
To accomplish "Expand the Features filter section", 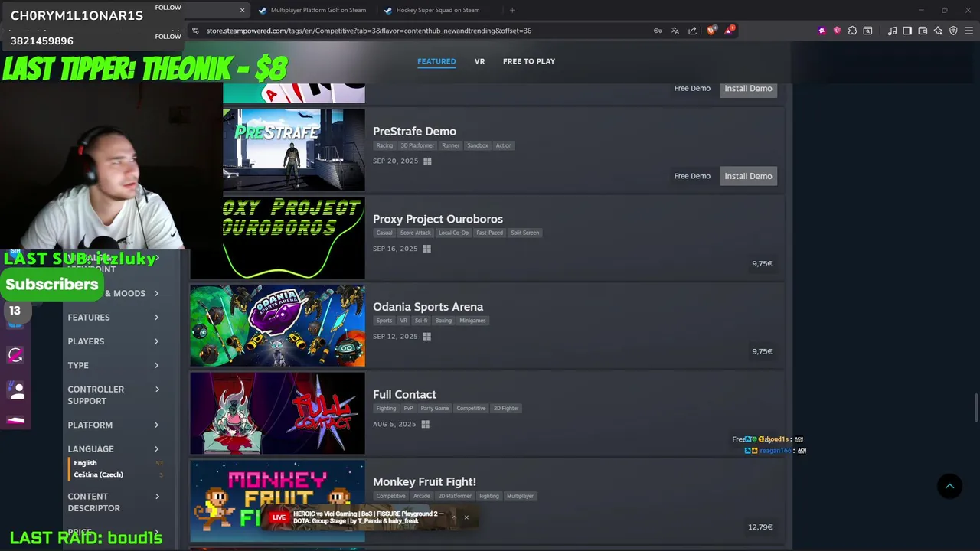I will (x=113, y=318).
